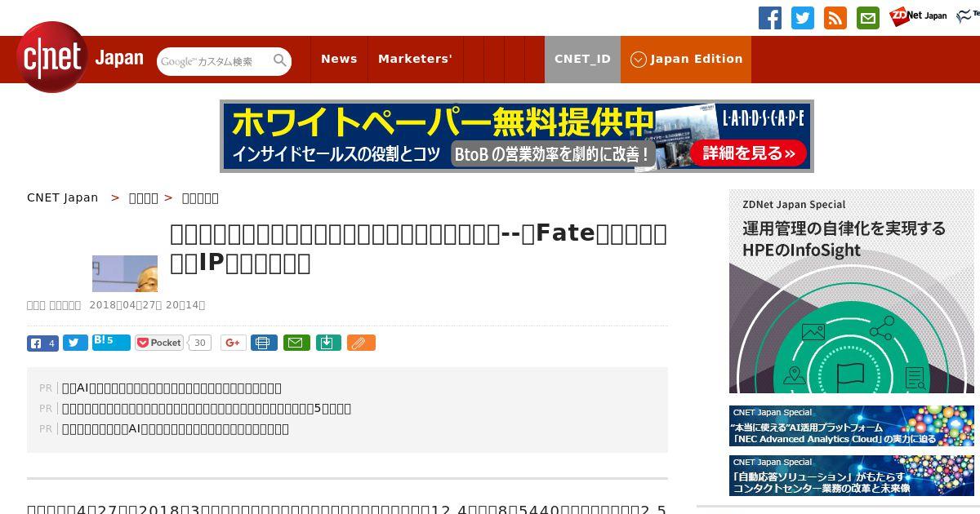Open the HPE InfoSight ZDNet Japan Special ad
The height and width of the screenshot is (514, 980).
pos(852,292)
